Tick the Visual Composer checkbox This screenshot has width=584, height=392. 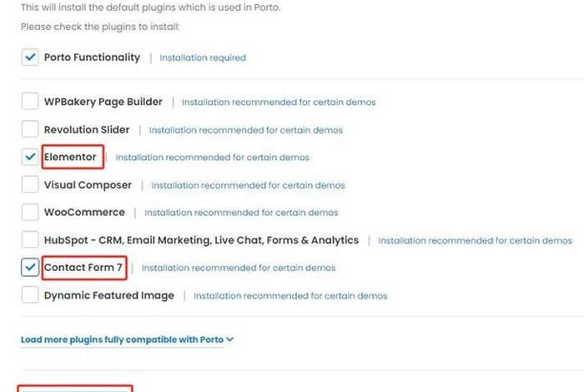[30, 184]
